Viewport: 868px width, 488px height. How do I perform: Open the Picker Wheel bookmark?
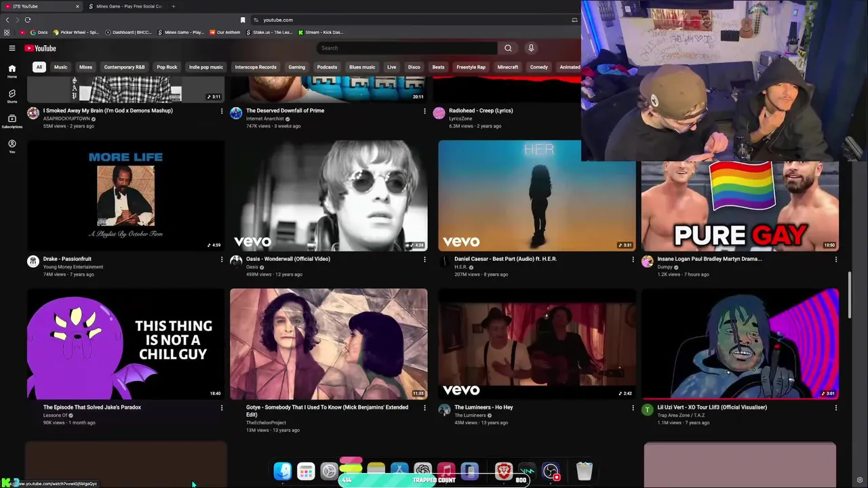pos(76,32)
